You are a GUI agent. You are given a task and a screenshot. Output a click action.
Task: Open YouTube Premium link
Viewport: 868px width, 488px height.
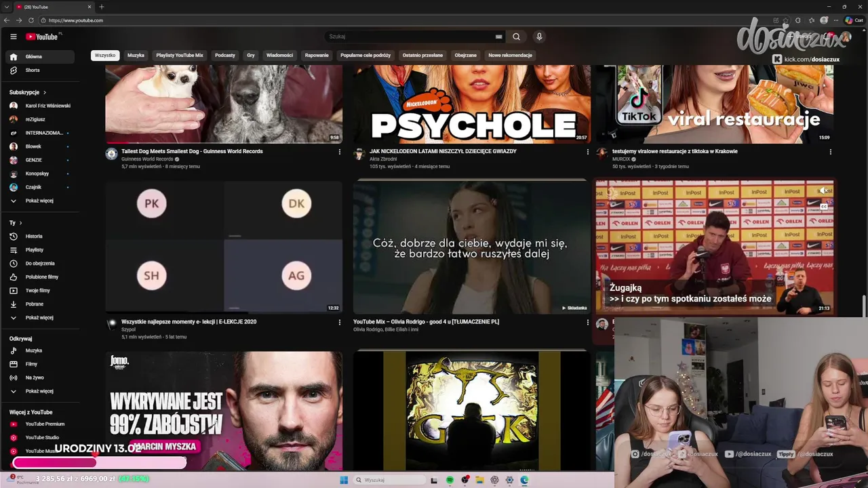tap(40, 424)
